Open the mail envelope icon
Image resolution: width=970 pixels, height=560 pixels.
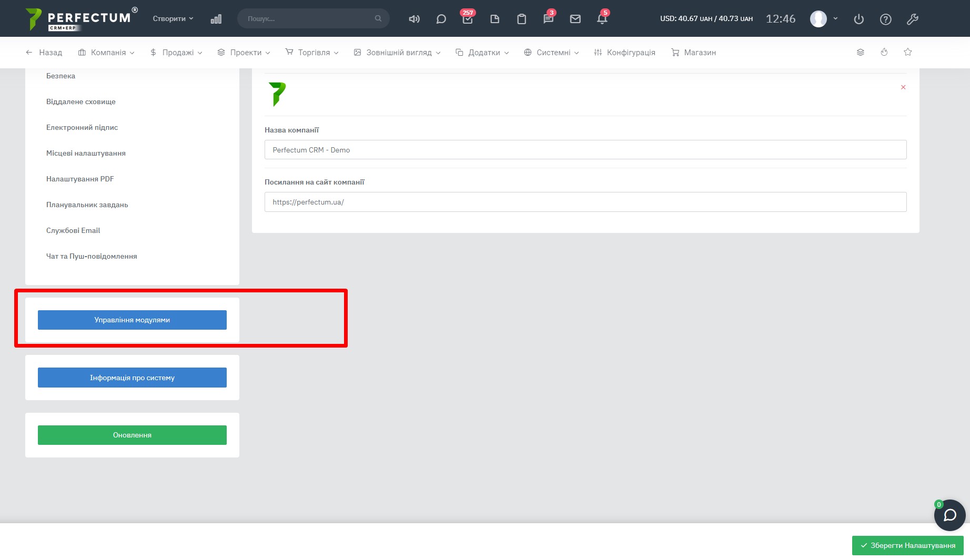[x=575, y=19]
